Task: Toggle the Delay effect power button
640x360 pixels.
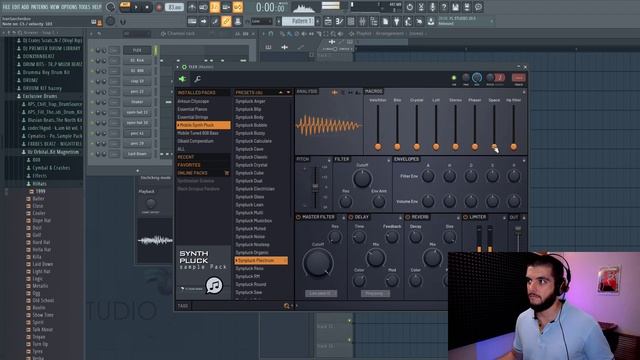Action: 351,217
